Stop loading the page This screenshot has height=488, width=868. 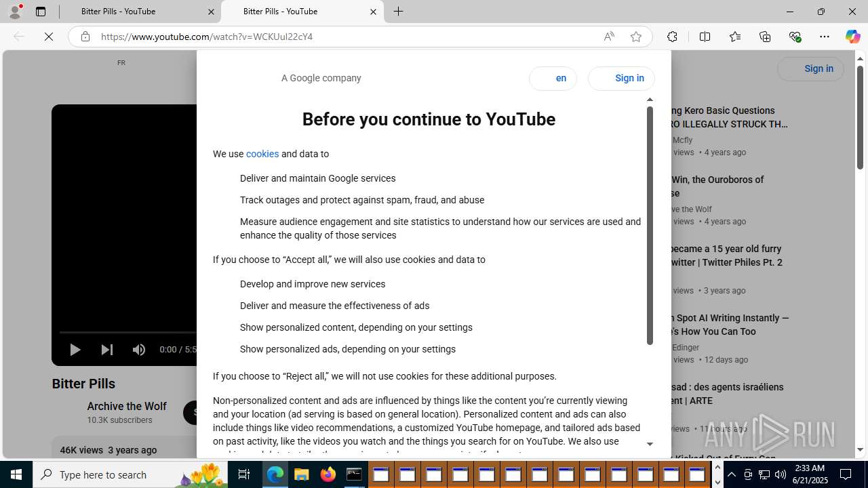(49, 37)
